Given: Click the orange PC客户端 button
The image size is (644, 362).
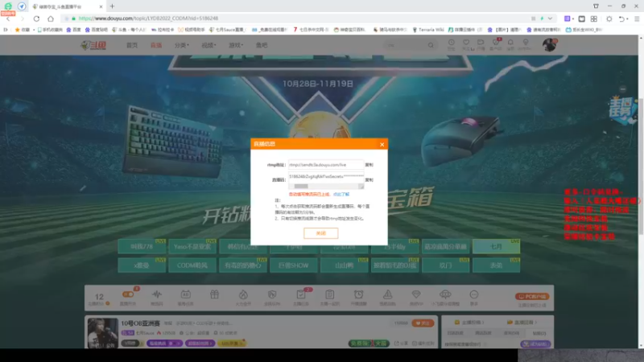Looking at the screenshot, I should (532, 296).
